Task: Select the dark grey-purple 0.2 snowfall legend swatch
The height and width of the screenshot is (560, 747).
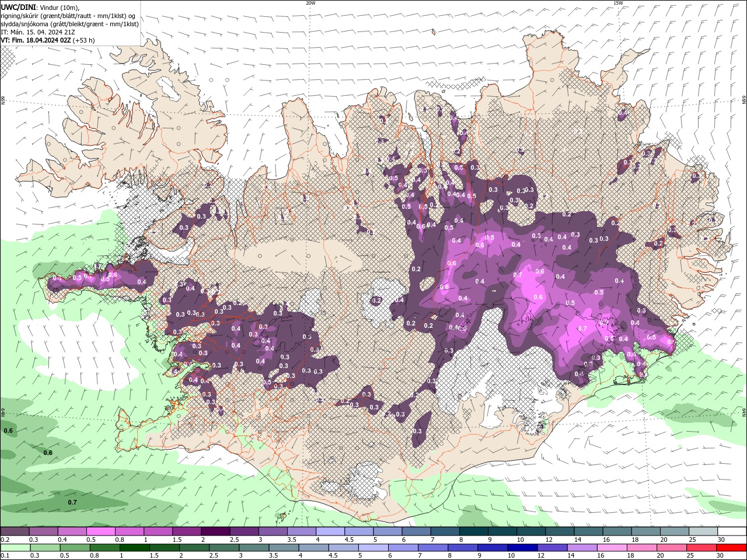Action: [15, 531]
